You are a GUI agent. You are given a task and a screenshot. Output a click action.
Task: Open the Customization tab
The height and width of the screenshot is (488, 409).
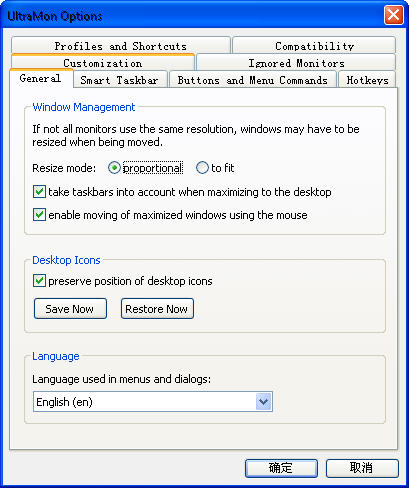pos(103,63)
